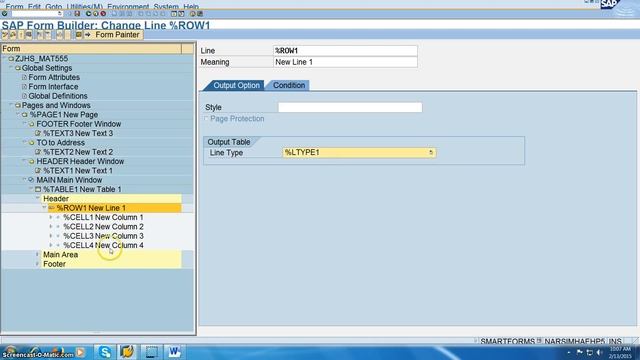Select %TEXT3 New Text 3 node

click(x=78, y=133)
